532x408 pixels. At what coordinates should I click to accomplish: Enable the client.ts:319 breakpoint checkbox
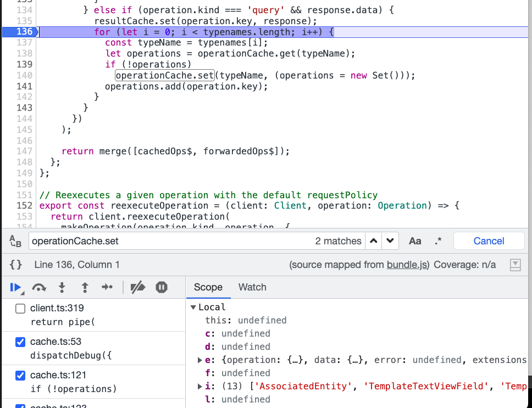20,308
